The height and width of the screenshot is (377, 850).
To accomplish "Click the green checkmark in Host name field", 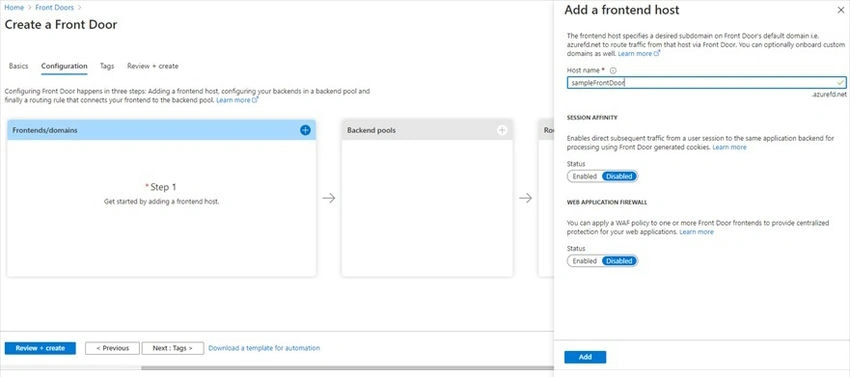I will coord(840,82).
